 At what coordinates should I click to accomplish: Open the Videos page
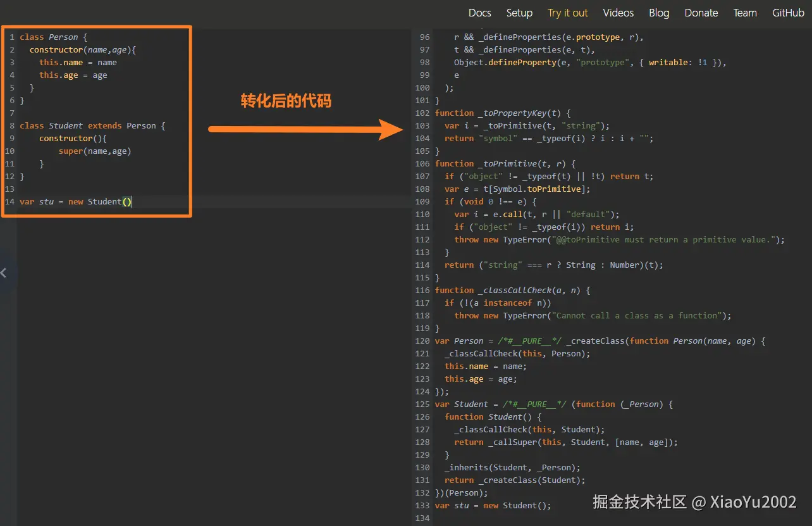click(618, 13)
